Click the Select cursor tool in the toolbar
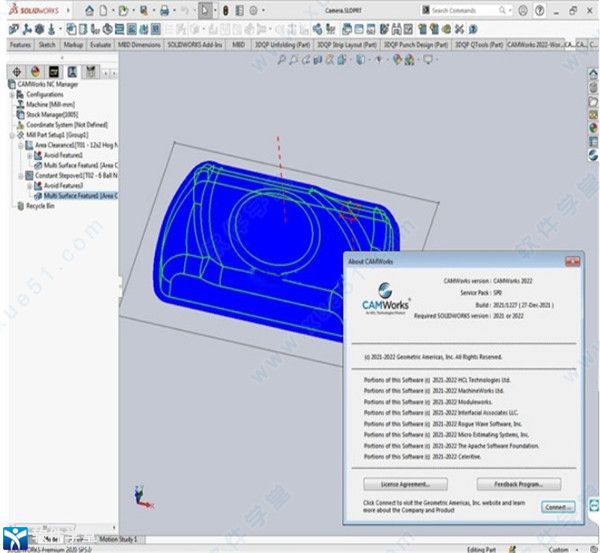The width and height of the screenshot is (600, 553). (205, 10)
